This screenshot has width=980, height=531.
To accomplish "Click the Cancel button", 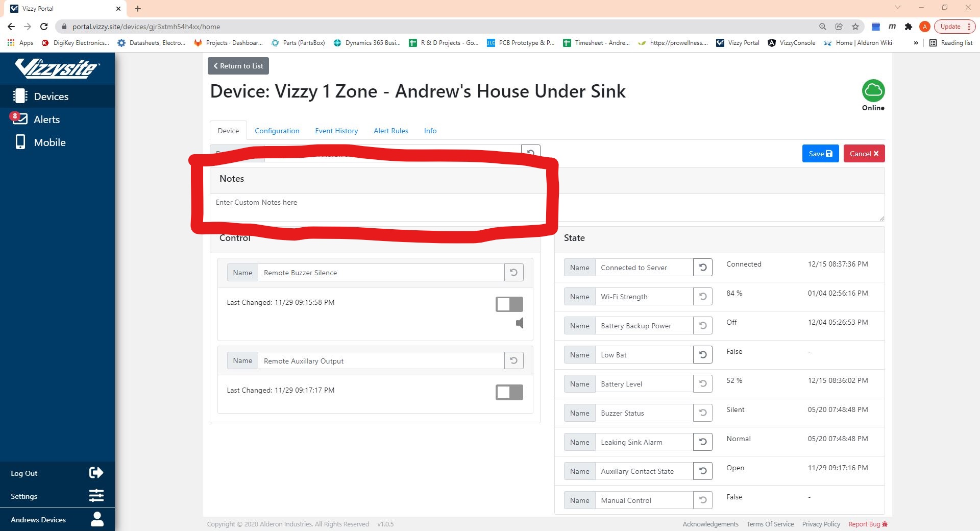I will click(864, 154).
